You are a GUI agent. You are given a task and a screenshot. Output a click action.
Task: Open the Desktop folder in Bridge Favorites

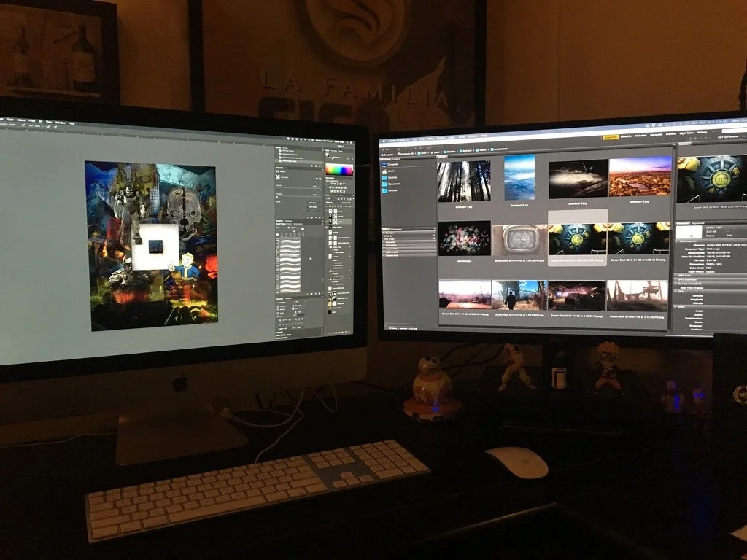(x=390, y=178)
